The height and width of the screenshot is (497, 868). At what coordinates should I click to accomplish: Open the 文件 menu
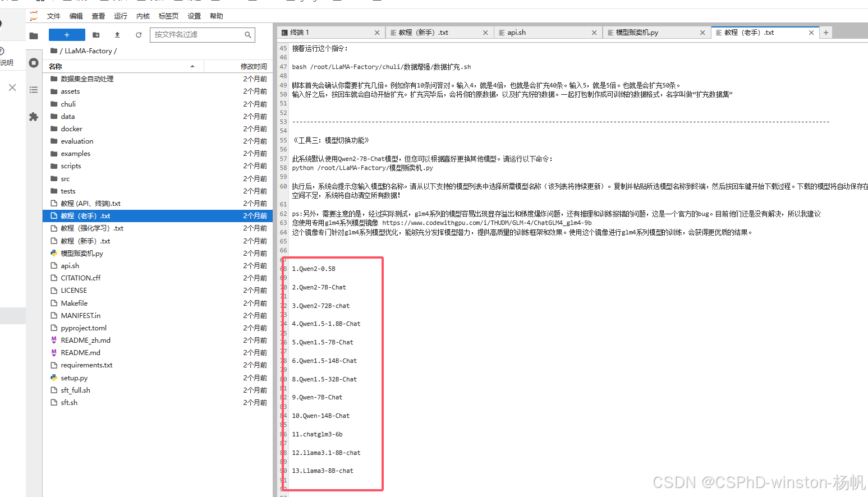click(x=54, y=16)
